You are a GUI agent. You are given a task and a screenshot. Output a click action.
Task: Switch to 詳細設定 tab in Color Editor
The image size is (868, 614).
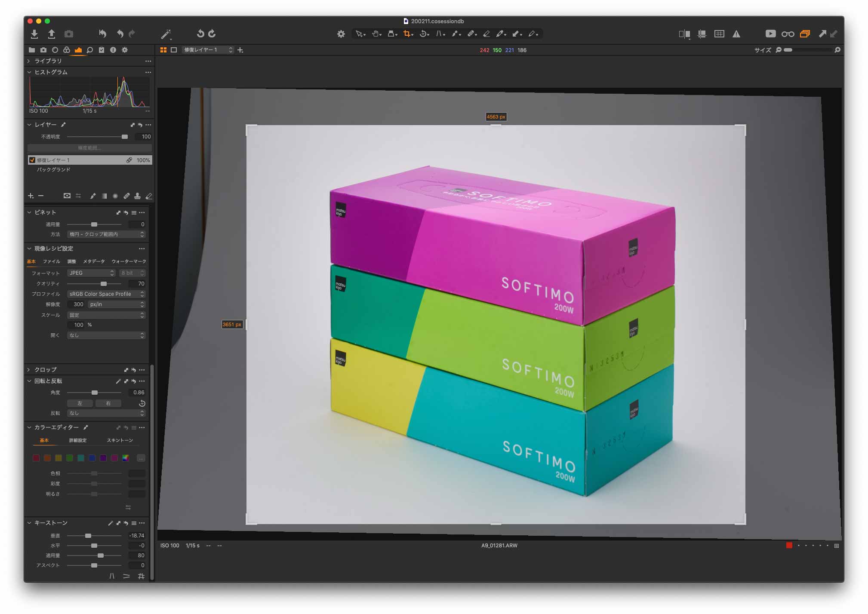click(x=78, y=440)
